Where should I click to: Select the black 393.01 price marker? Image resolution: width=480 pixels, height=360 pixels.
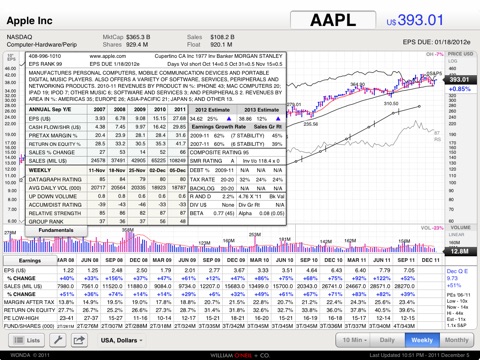pyautogui.click(x=460, y=79)
